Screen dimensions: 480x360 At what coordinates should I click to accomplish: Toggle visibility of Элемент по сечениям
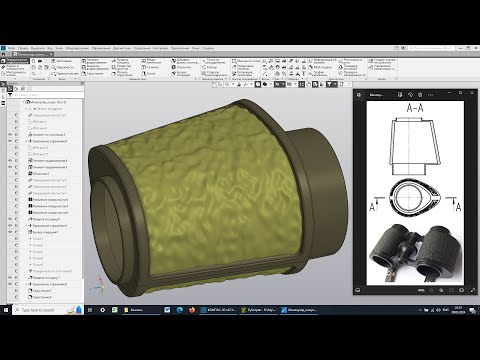(10, 135)
